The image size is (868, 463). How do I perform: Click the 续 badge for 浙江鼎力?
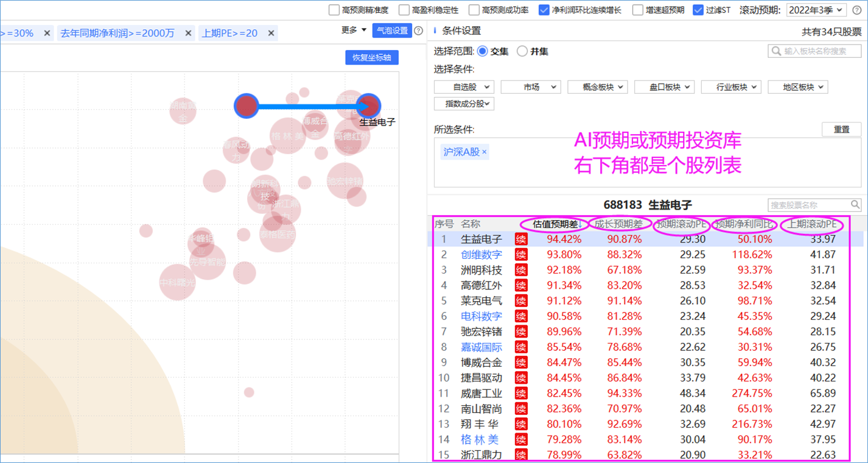[x=521, y=454]
